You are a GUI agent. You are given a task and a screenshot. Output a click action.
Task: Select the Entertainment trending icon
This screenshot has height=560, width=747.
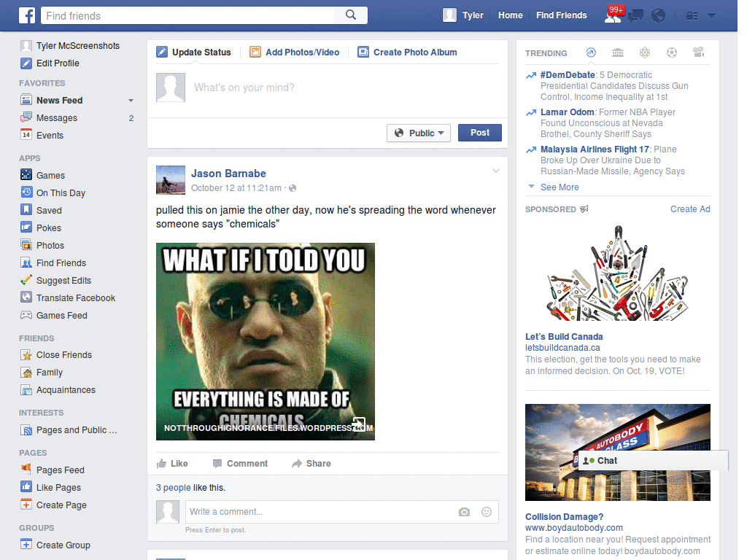click(698, 52)
